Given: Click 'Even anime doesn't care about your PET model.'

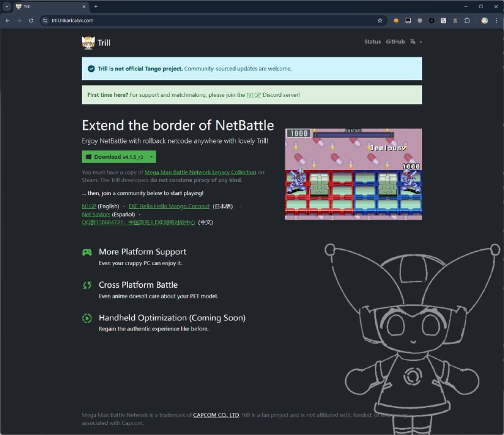Looking at the screenshot, I should pos(158,296).
